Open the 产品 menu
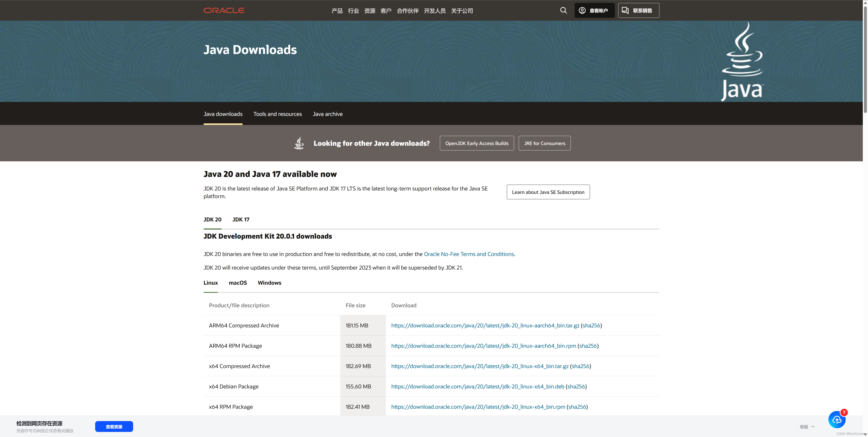 tap(337, 11)
